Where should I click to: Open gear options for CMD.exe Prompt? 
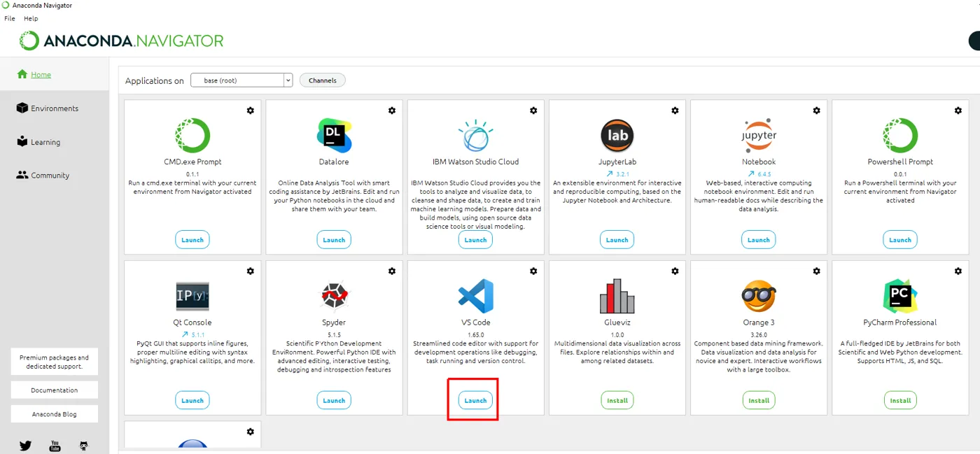pos(251,111)
